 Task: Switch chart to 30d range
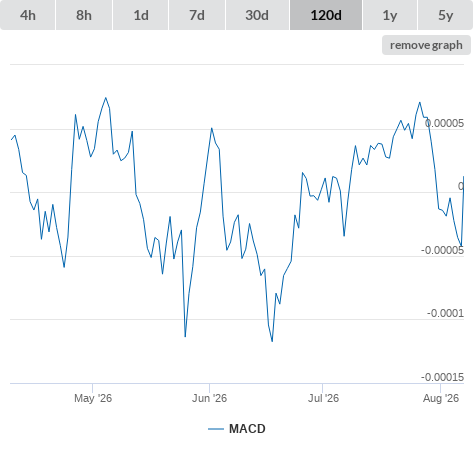pyautogui.click(x=257, y=15)
